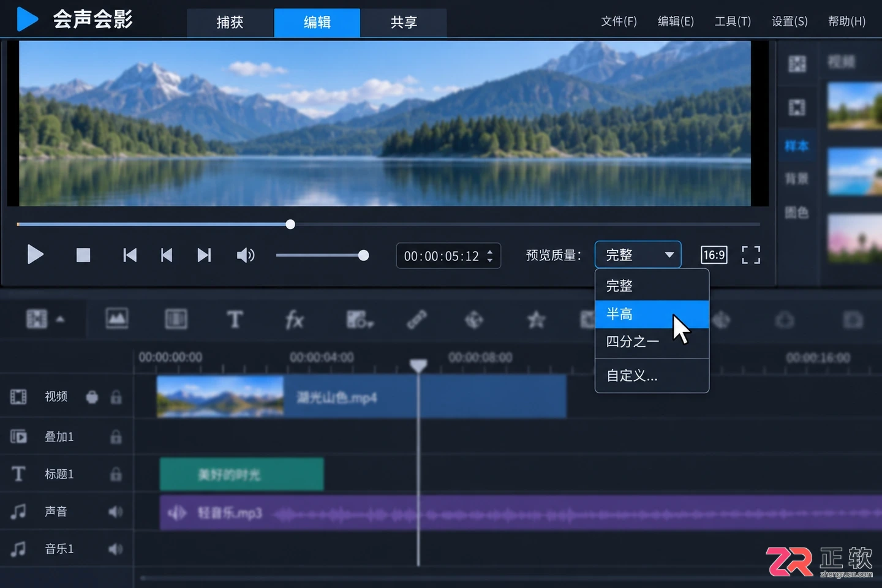This screenshot has width=882, height=588.
Task: Click the title track T icon for 标题1
Action: click(18, 473)
